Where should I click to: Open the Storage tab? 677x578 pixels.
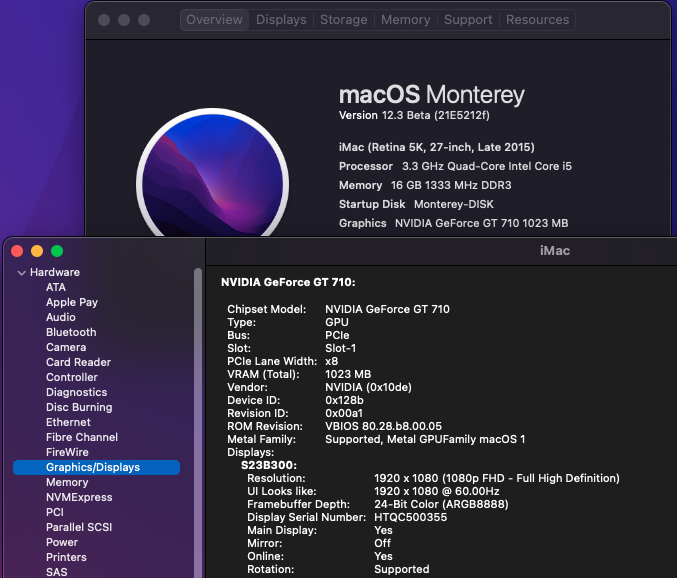[x=344, y=20]
